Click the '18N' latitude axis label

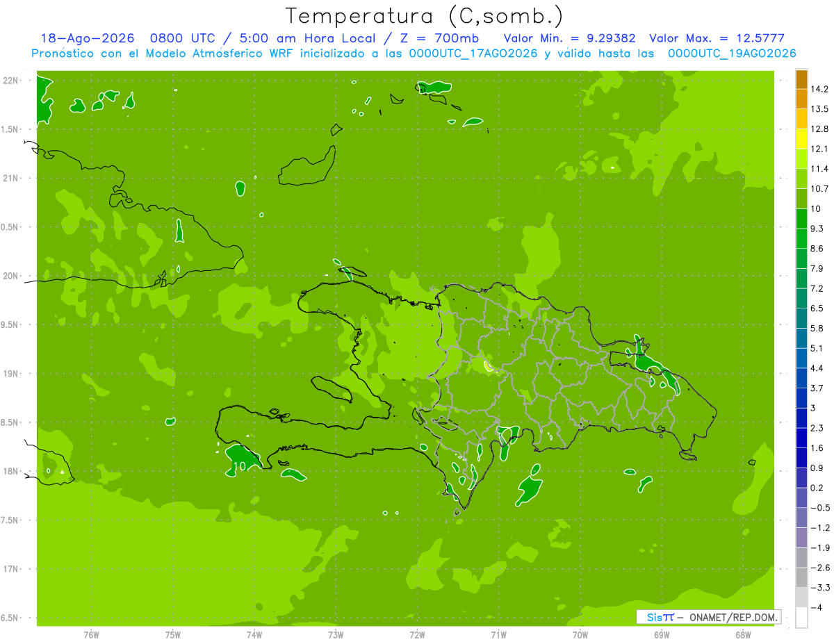tap(10, 471)
